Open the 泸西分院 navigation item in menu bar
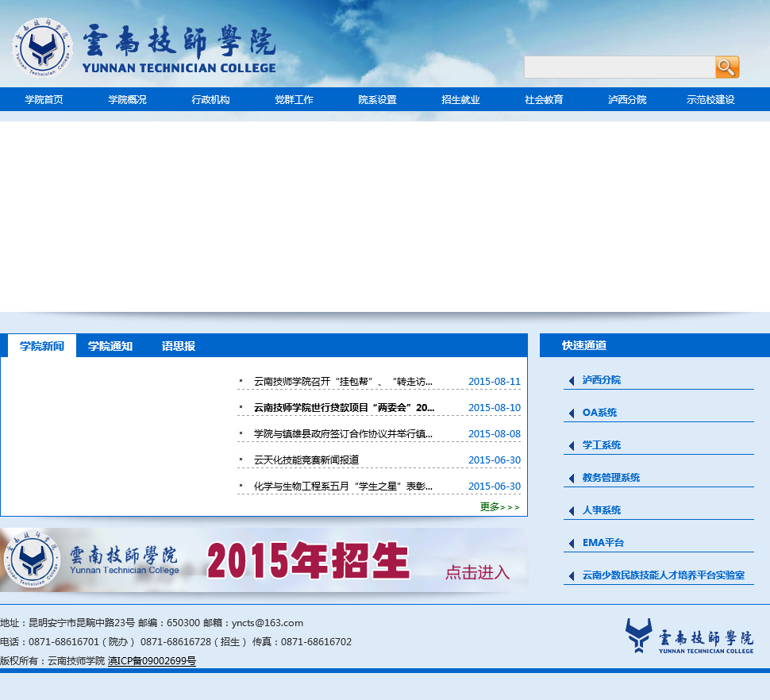 pos(627,100)
